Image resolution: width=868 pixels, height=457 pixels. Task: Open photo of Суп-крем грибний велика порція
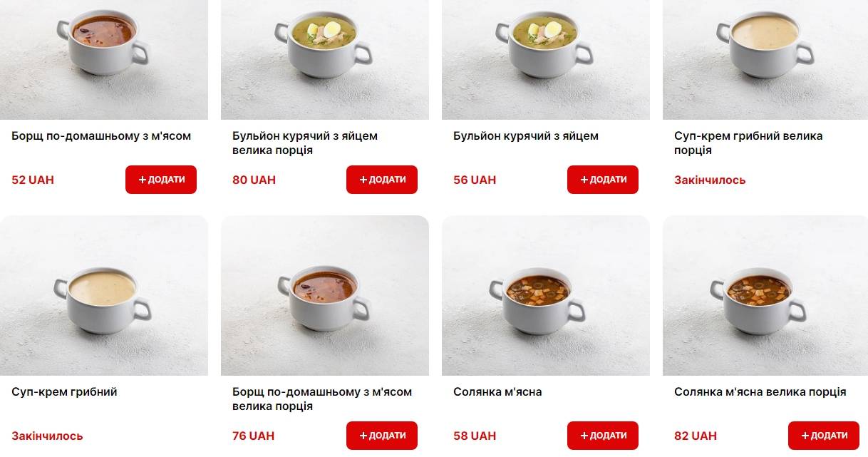765,60
